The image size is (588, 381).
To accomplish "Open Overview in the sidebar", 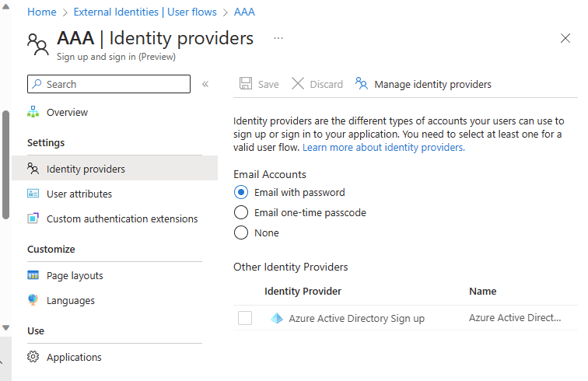I will point(67,112).
